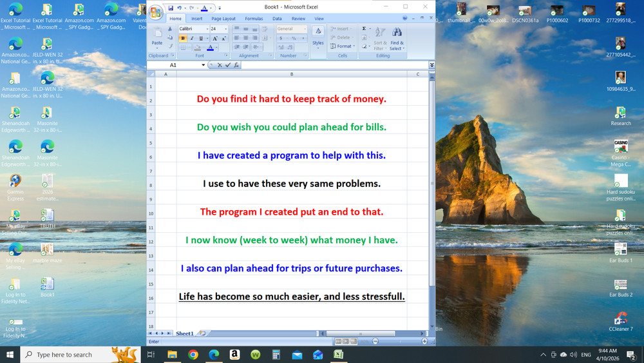Click the Office button in Excel

(156, 12)
